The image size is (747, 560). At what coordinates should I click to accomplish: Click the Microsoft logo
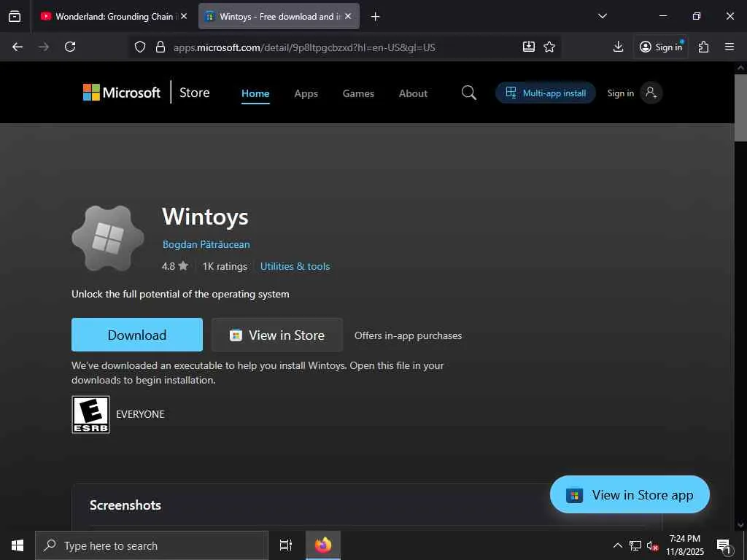(122, 93)
